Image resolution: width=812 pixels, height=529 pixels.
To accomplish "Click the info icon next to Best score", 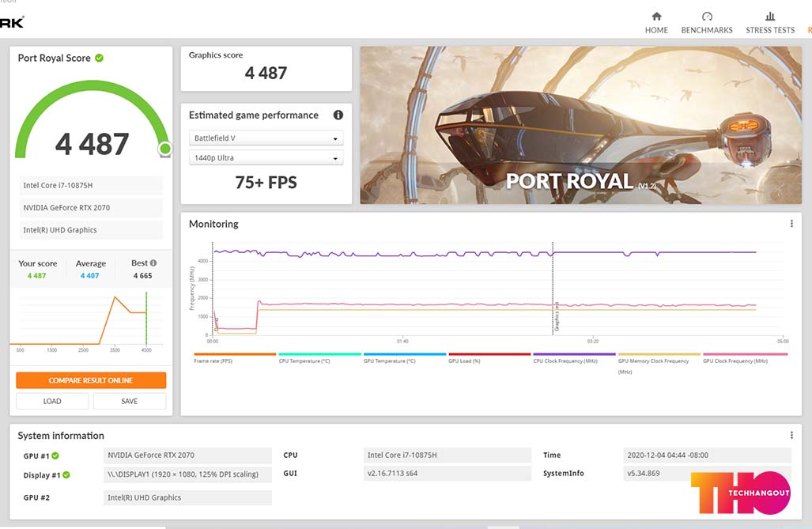I will pyautogui.click(x=153, y=263).
